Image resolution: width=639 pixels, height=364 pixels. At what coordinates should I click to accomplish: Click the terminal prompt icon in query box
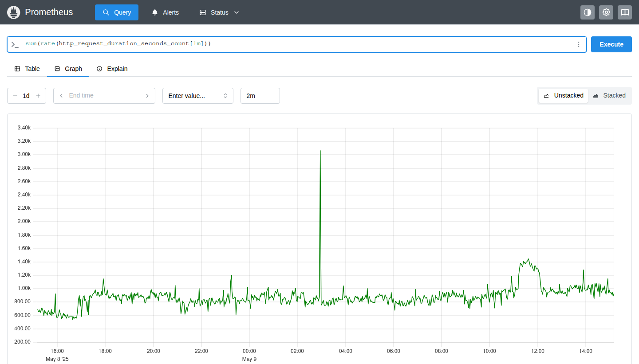15,44
